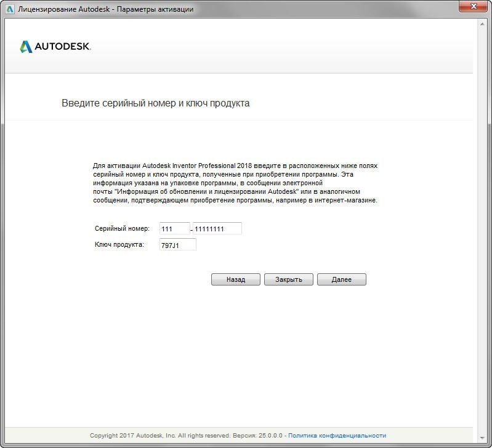Click the Закрыть button
Screen dimensions: 492x448
[289, 279]
